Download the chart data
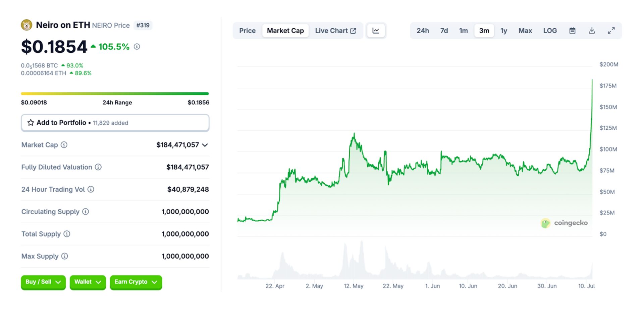 [592, 31]
